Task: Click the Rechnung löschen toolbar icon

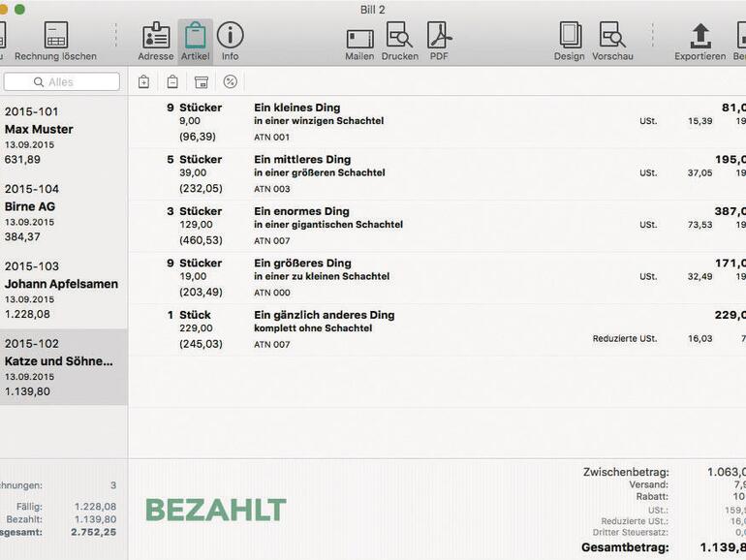Action: coord(55,35)
